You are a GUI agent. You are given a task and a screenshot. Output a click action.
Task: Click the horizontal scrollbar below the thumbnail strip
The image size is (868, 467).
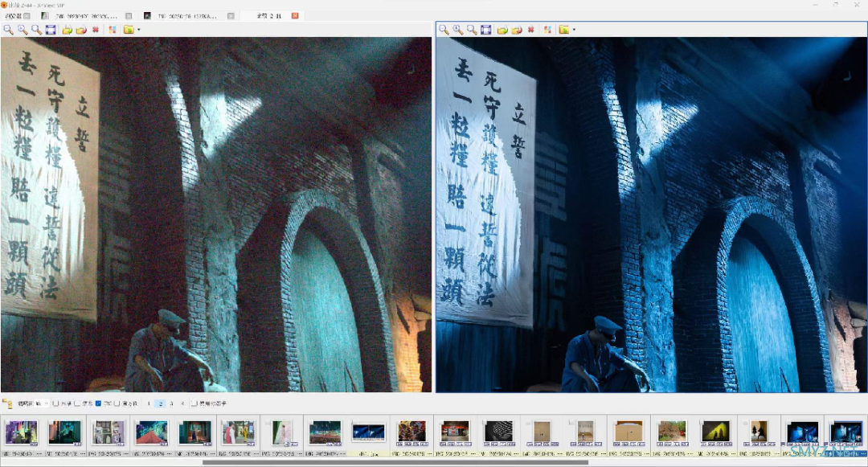click(394, 462)
